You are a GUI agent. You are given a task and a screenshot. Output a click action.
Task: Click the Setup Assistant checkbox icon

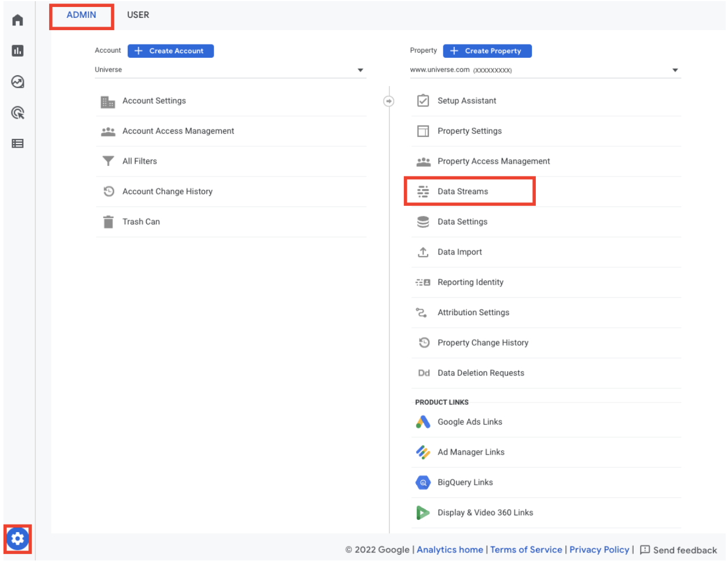[423, 101]
